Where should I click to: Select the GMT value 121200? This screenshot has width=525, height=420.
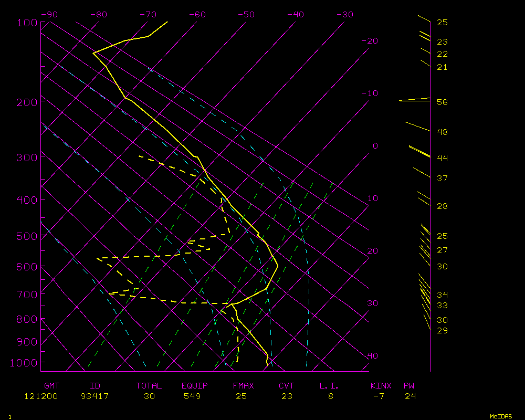coord(41,396)
